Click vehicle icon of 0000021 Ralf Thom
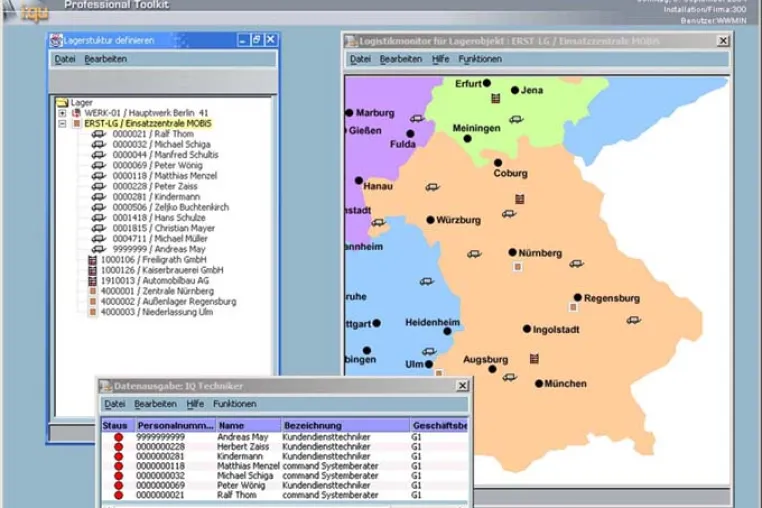Viewport: 762px width, 508px height. [99, 134]
